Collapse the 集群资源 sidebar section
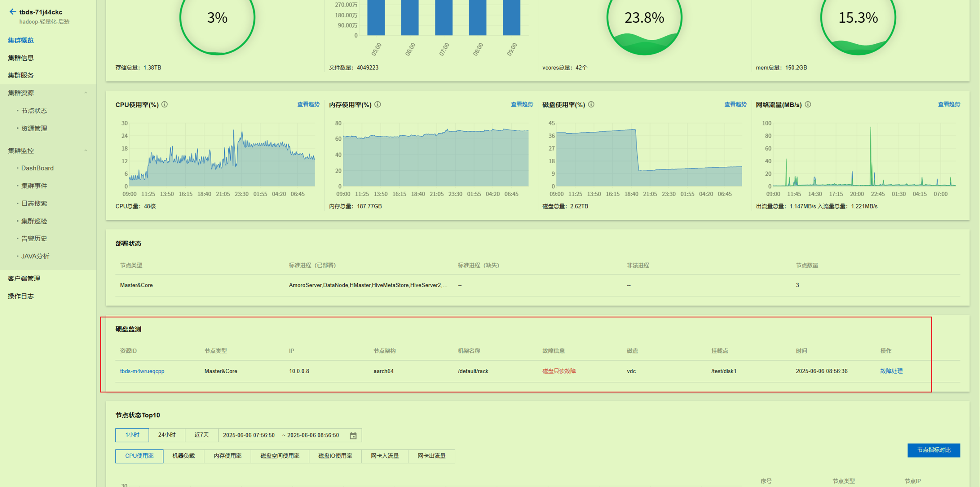Image resolution: width=980 pixels, height=487 pixels. pos(86,93)
